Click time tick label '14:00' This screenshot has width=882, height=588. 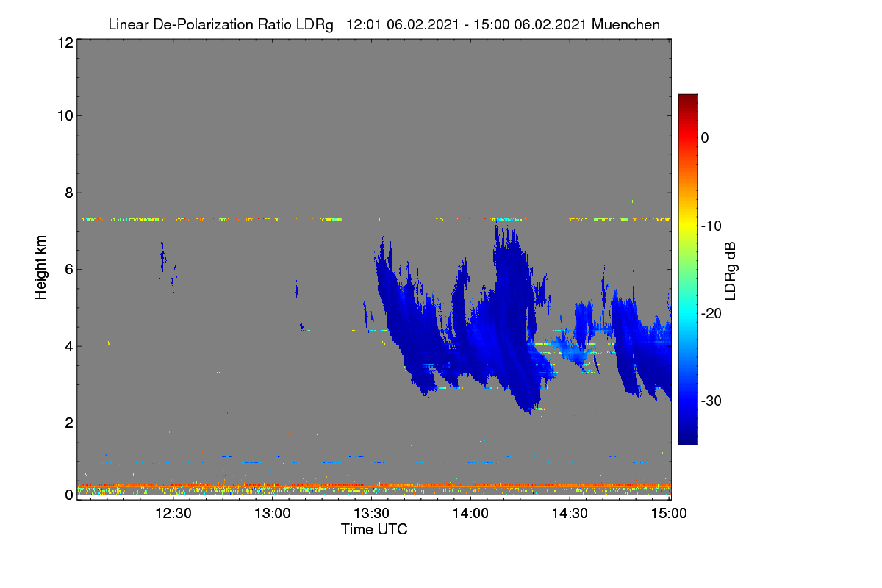(470, 513)
